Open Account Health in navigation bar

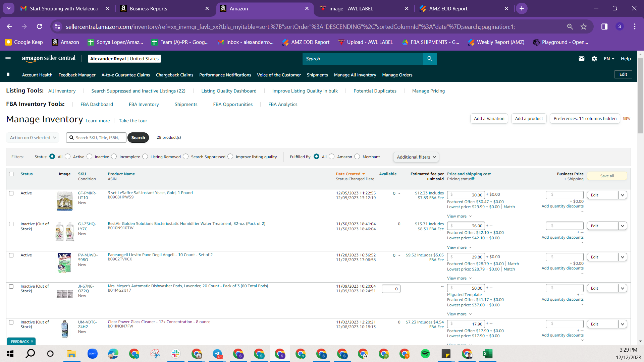click(x=37, y=75)
